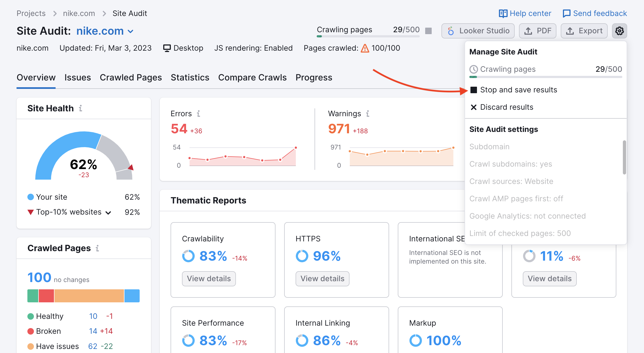
Task: Open the Issues tab
Action: click(78, 78)
